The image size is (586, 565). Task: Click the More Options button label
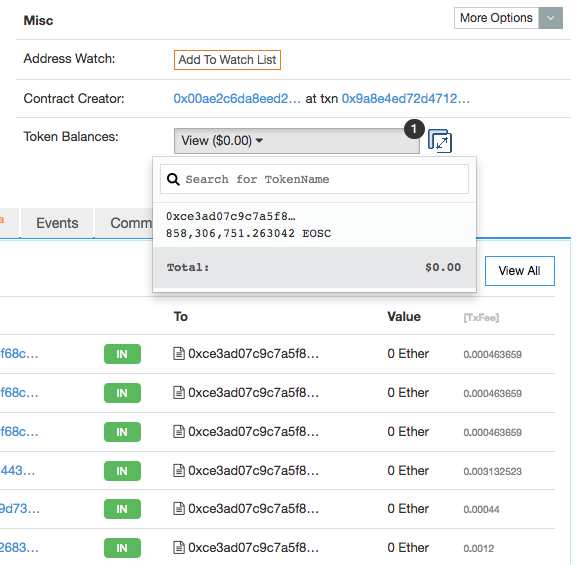[x=496, y=18]
